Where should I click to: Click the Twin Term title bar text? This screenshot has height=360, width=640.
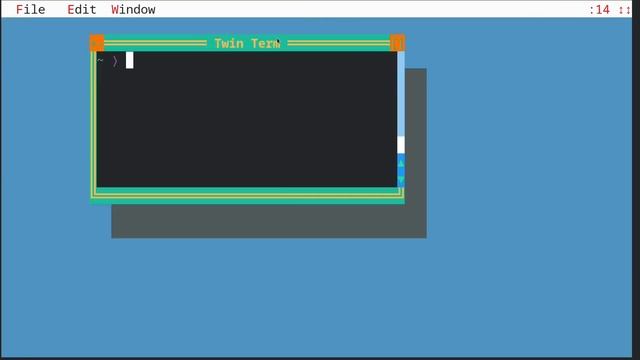point(247,43)
